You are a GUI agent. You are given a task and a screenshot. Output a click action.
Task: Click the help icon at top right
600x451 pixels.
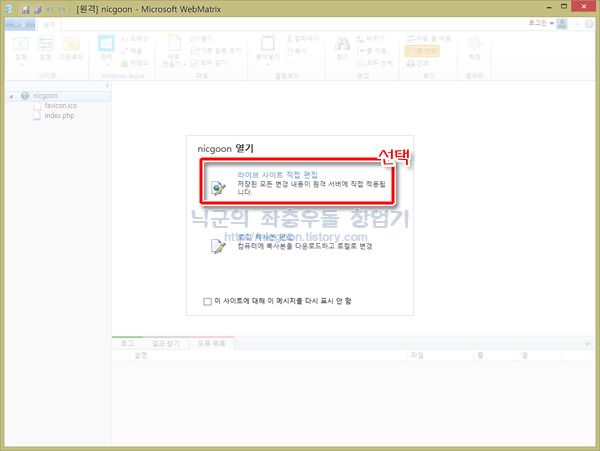coord(590,24)
